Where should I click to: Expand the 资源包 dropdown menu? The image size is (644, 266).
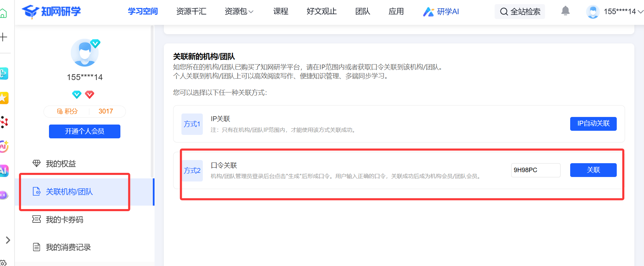click(x=239, y=12)
